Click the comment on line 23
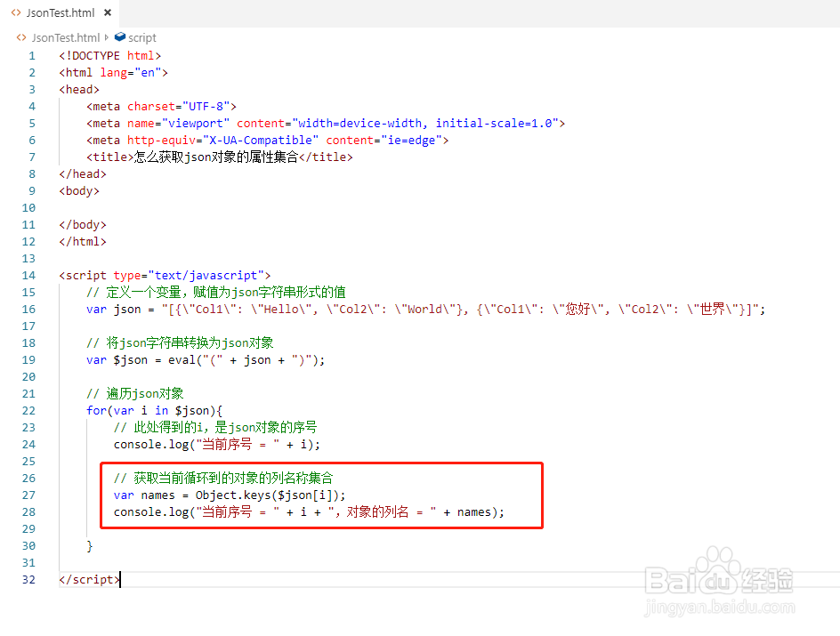Viewport: 840px width, 636px height. [x=215, y=428]
